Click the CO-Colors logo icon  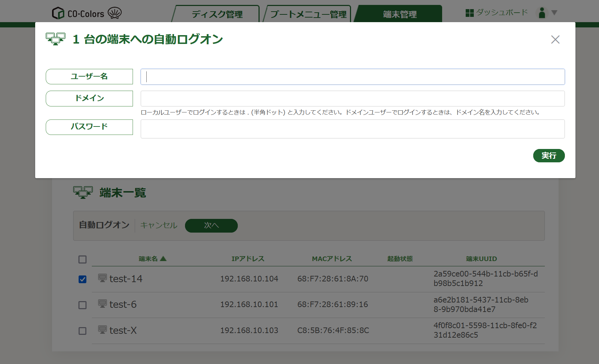click(x=58, y=13)
